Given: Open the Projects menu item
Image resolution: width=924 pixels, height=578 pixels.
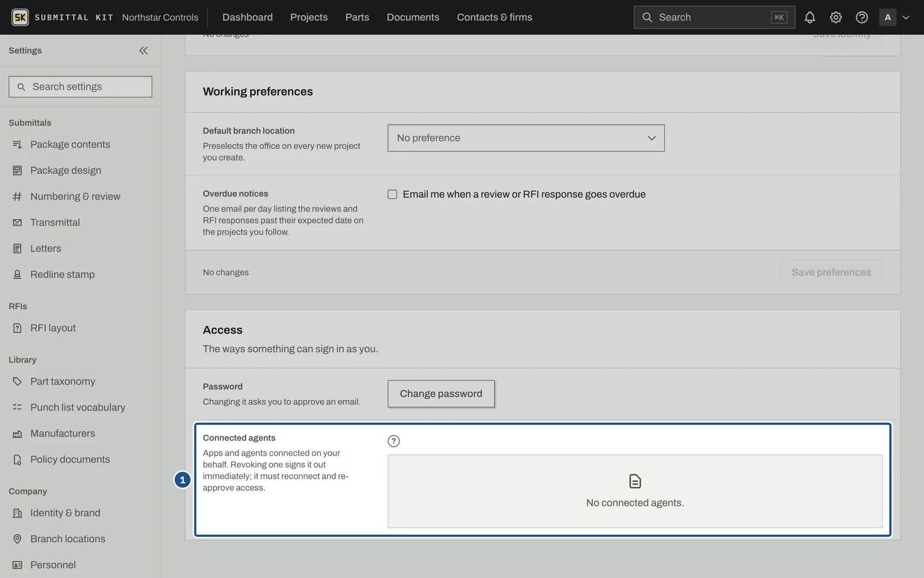Looking at the screenshot, I should tap(309, 17).
